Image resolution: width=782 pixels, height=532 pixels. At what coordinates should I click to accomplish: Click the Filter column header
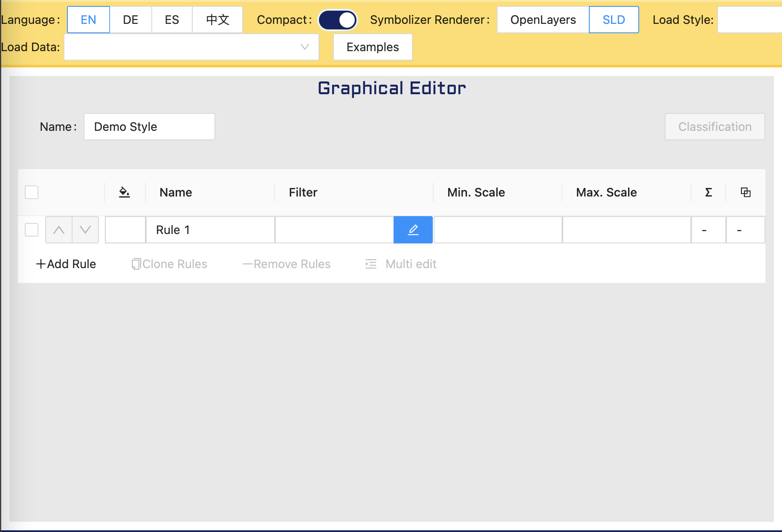(303, 192)
